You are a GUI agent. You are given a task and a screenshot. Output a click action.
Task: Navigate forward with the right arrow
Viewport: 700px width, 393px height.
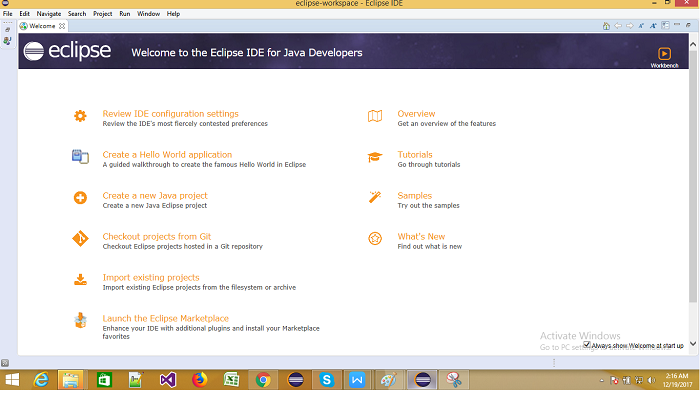pyautogui.click(x=629, y=26)
